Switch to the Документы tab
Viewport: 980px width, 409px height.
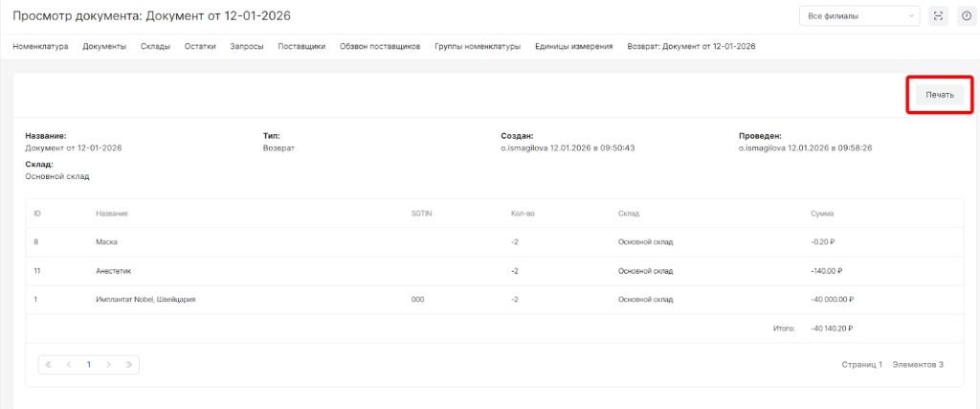point(104,46)
